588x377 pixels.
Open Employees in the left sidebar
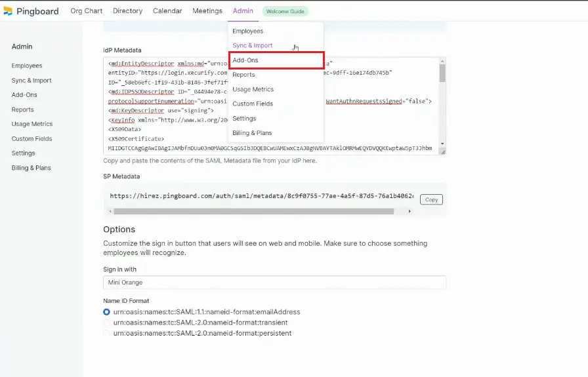tap(27, 66)
